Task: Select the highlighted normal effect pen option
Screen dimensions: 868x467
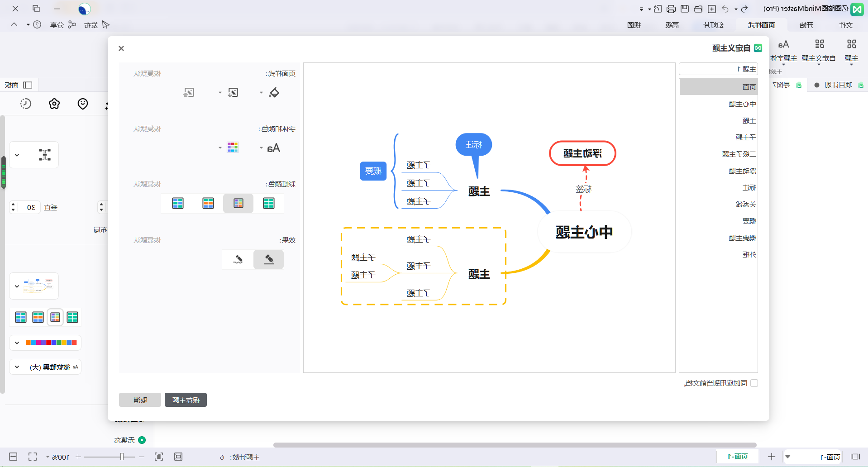Action: pyautogui.click(x=269, y=259)
